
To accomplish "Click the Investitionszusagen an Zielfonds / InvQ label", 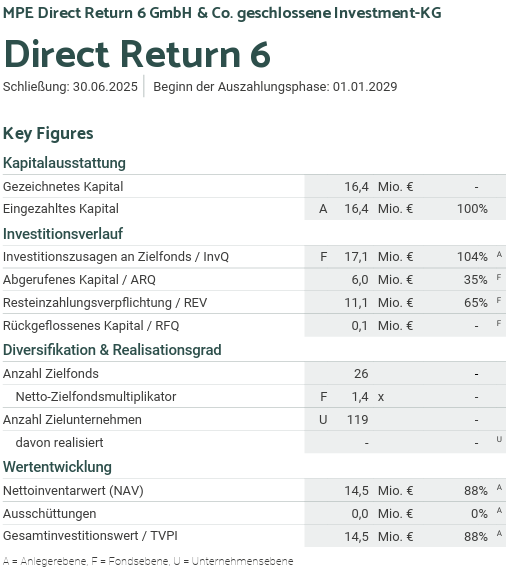I will [x=116, y=257].
